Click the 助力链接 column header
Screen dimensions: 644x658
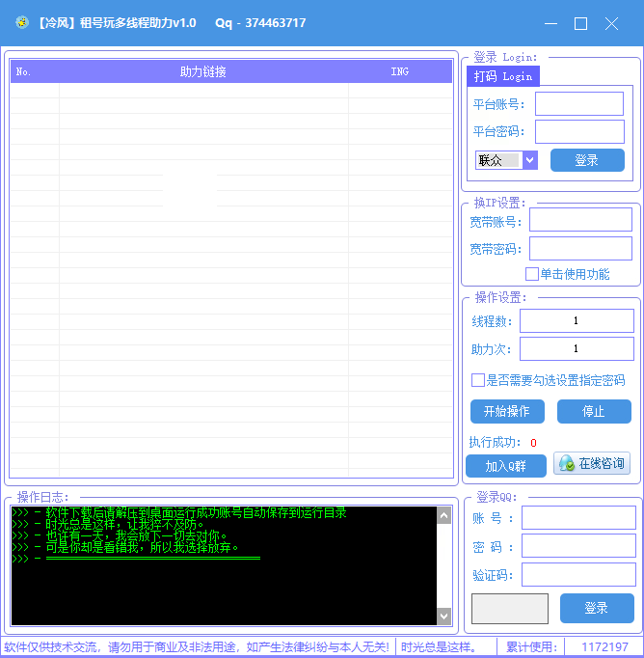pos(203,71)
